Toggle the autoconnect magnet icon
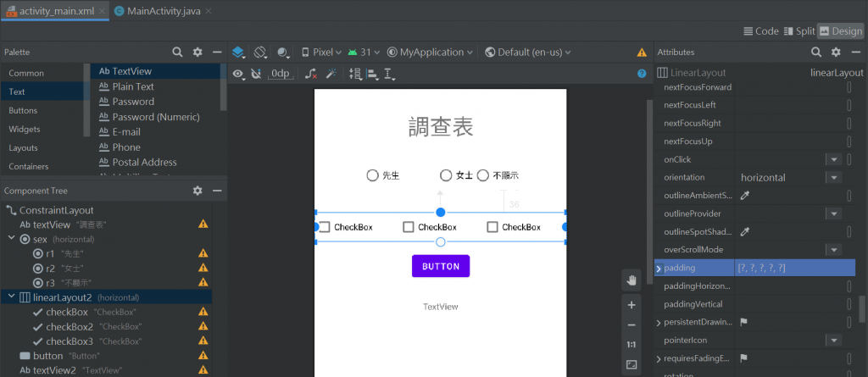868x377 pixels. [x=256, y=74]
